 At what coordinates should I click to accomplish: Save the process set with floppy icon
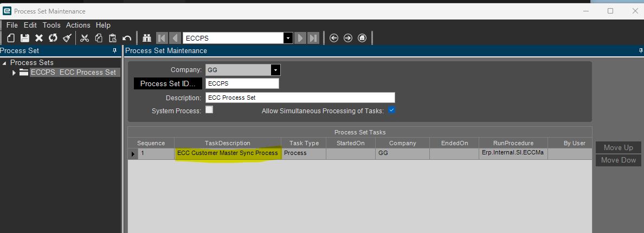click(x=25, y=38)
